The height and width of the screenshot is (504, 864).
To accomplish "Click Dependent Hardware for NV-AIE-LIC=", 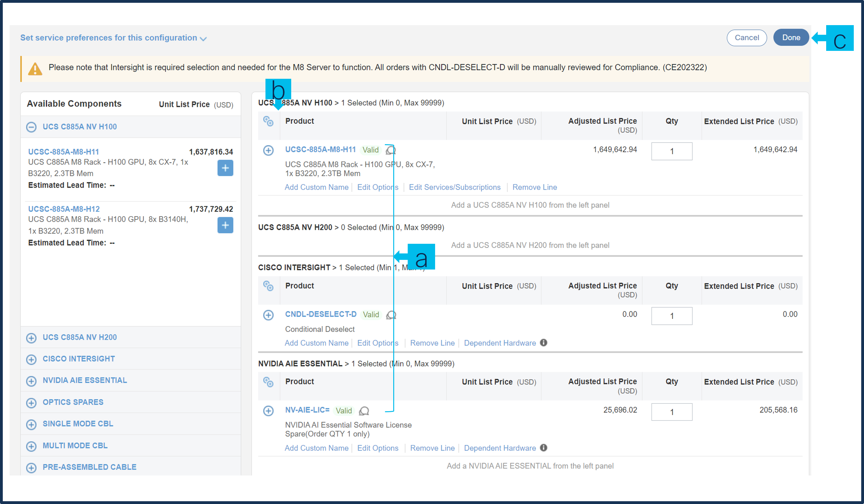I will pyautogui.click(x=500, y=448).
